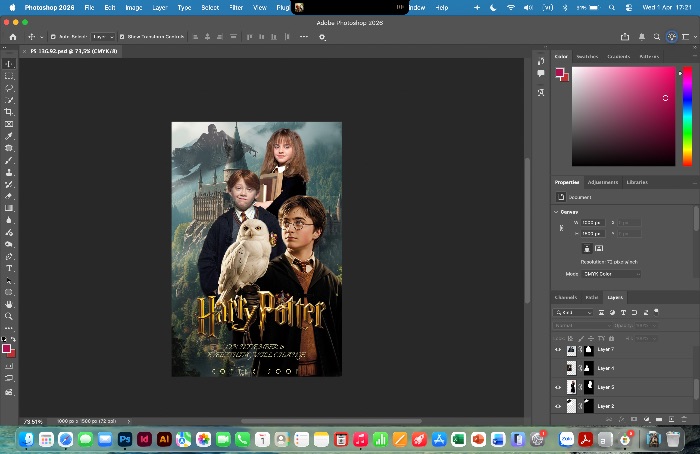Click the Add layer style fx icon
This screenshot has height=454, width=700.
621,420
